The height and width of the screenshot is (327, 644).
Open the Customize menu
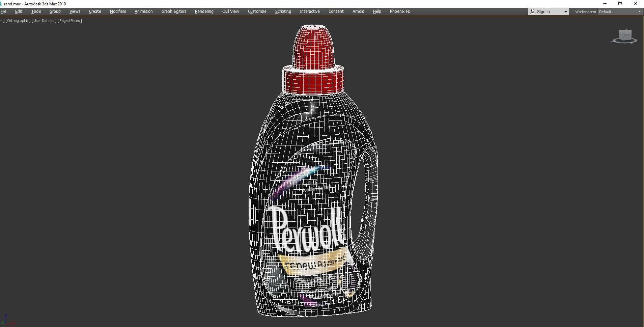[257, 11]
